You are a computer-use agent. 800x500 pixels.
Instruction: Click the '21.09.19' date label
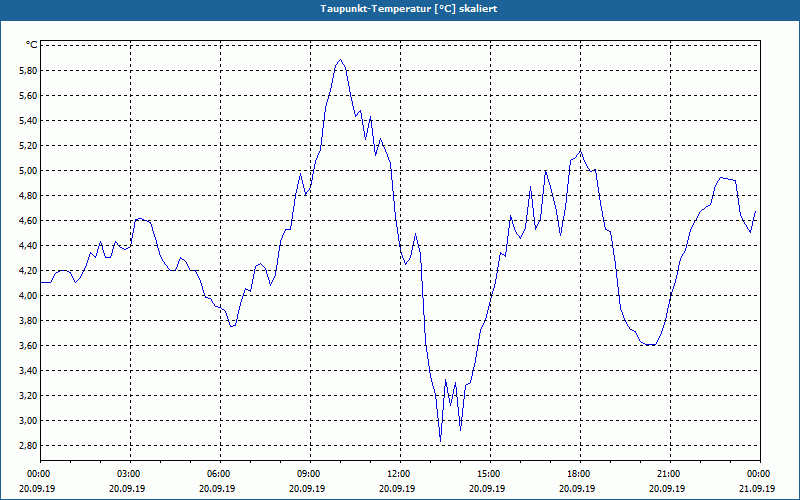click(x=757, y=488)
